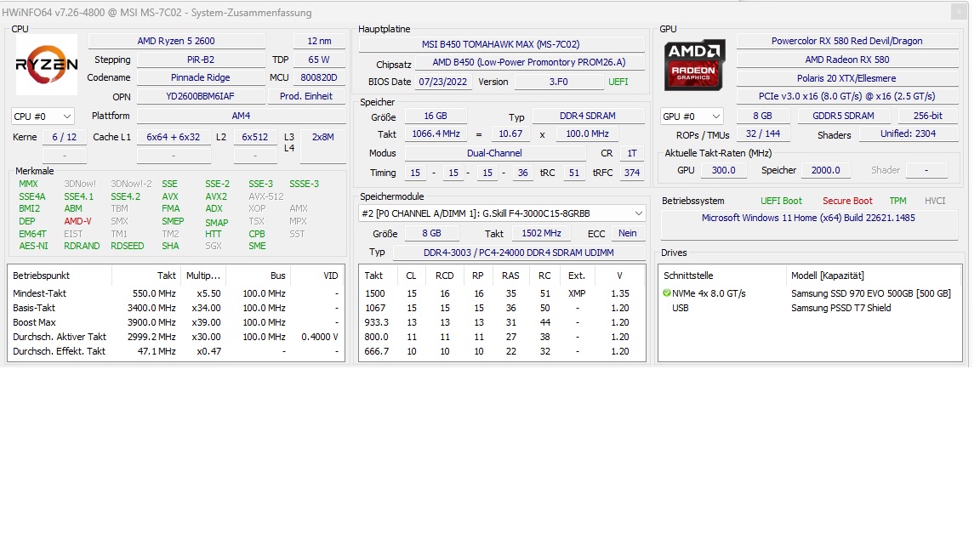This screenshot has height=551, width=980.
Task: Click the 6x64 + 6x32 L1 cache field
Action: (174, 137)
